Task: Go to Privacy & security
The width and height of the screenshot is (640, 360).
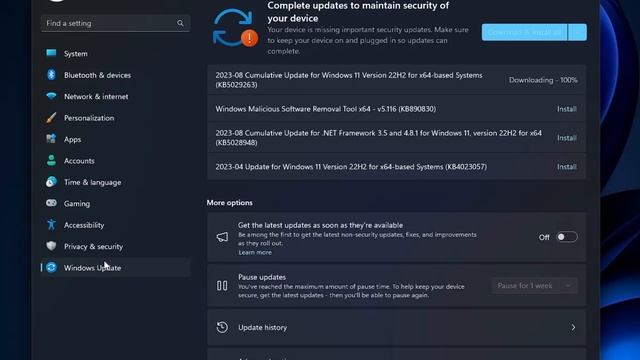Action: [116, 246]
